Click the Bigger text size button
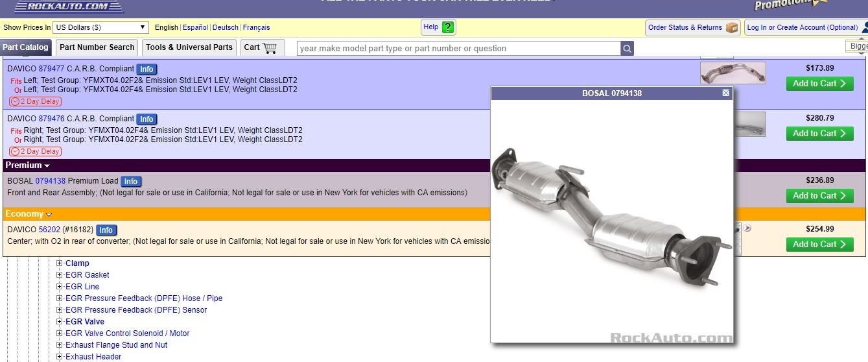 [x=857, y=46]
